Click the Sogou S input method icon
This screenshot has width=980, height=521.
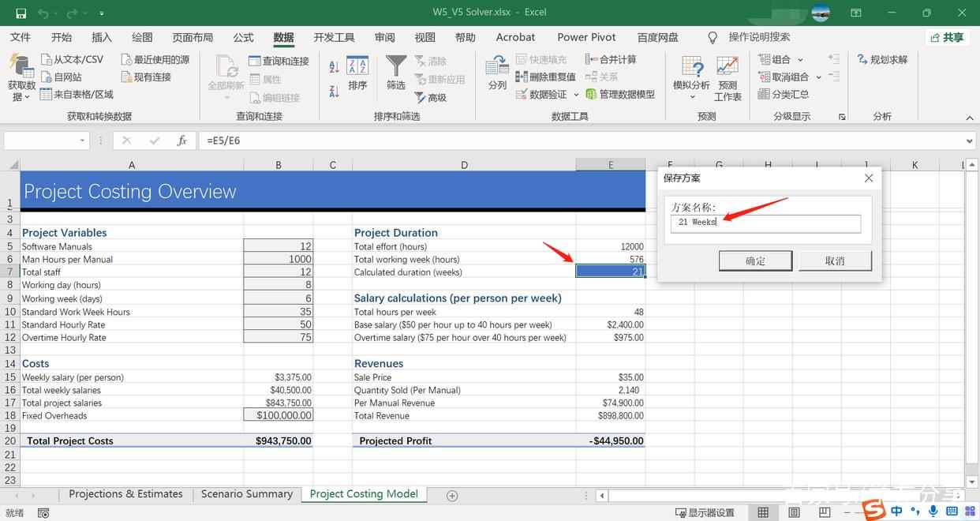tap(874, 512)
